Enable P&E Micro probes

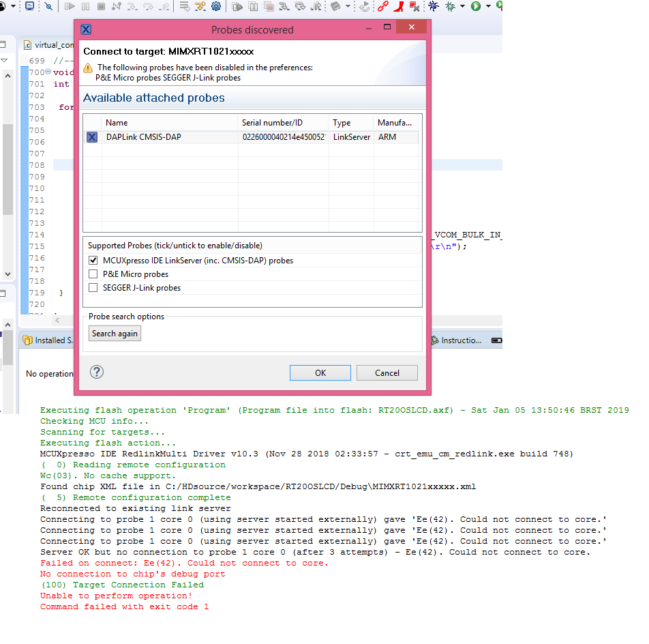(93, 274)
